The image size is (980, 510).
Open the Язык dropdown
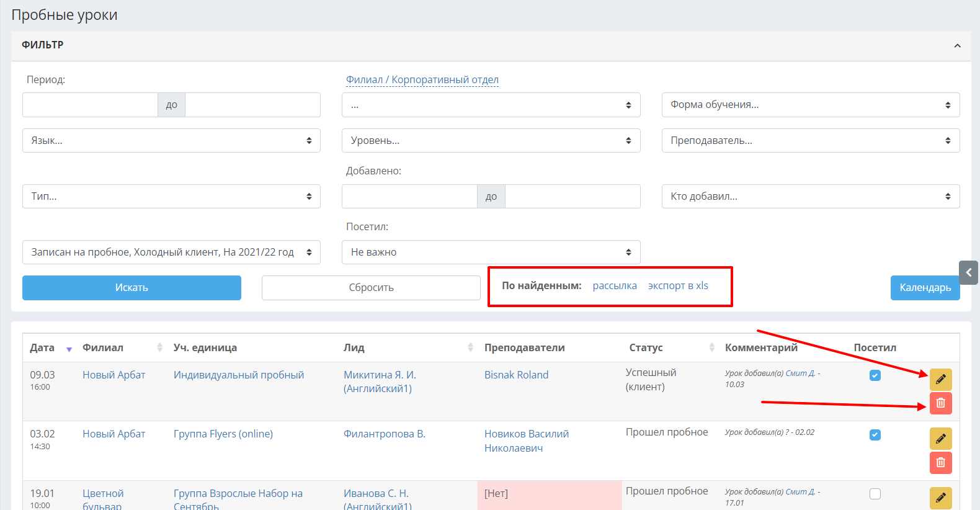pos(171,141)
